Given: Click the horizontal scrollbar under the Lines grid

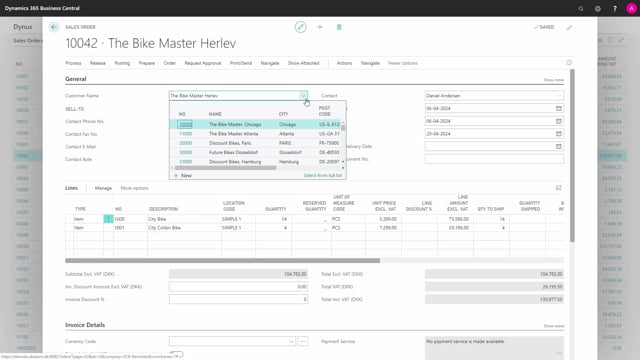Looking at the screenshot, I should (222, 260).
